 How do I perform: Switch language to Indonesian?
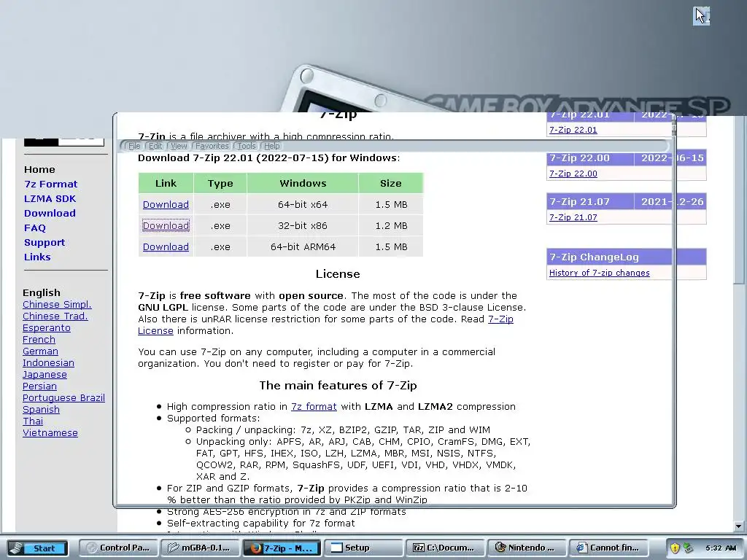point(49,363)
